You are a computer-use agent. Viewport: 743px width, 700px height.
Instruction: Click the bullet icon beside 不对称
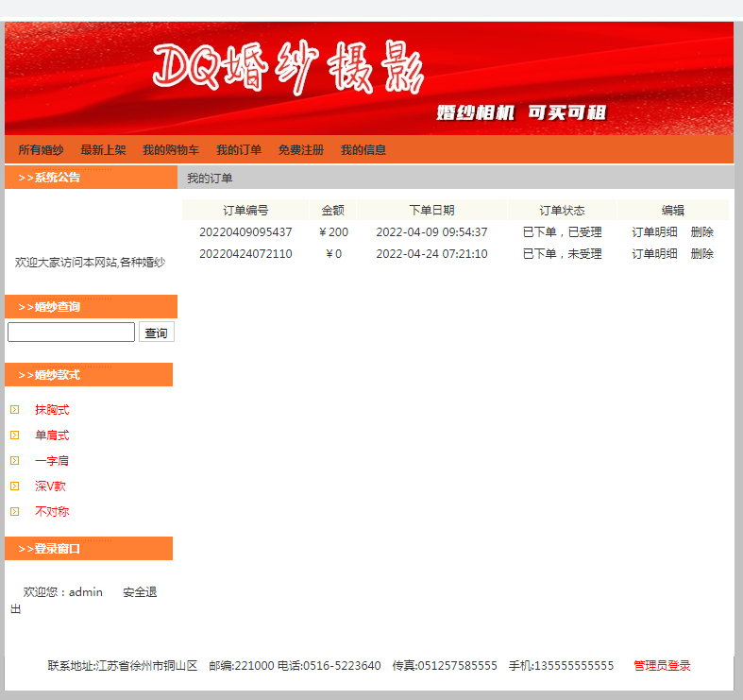(14, 512)
